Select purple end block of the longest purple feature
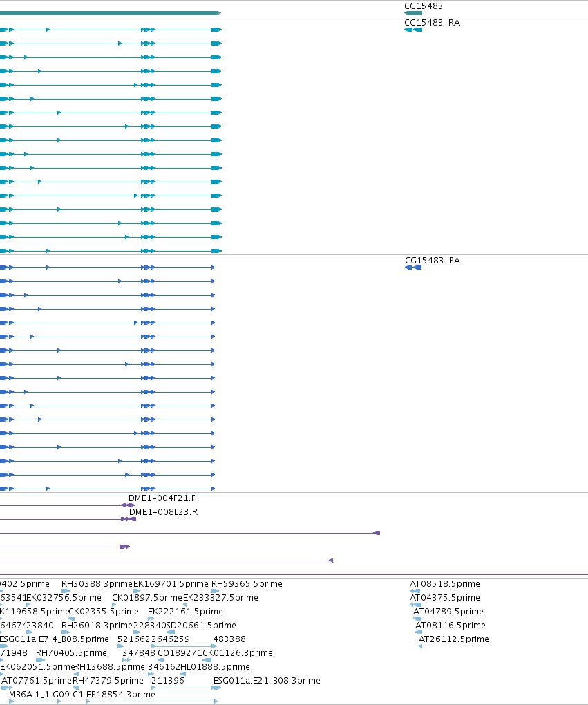 click(x=377, y=533)
